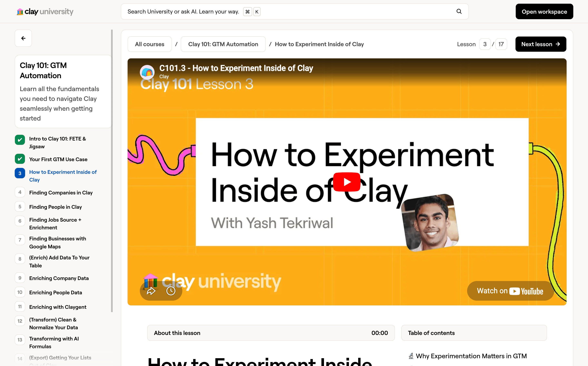This screenshot has width=588, height=366.
Task: Click the back arrow icon in sidebar
Action: click(x=23, y=38)
